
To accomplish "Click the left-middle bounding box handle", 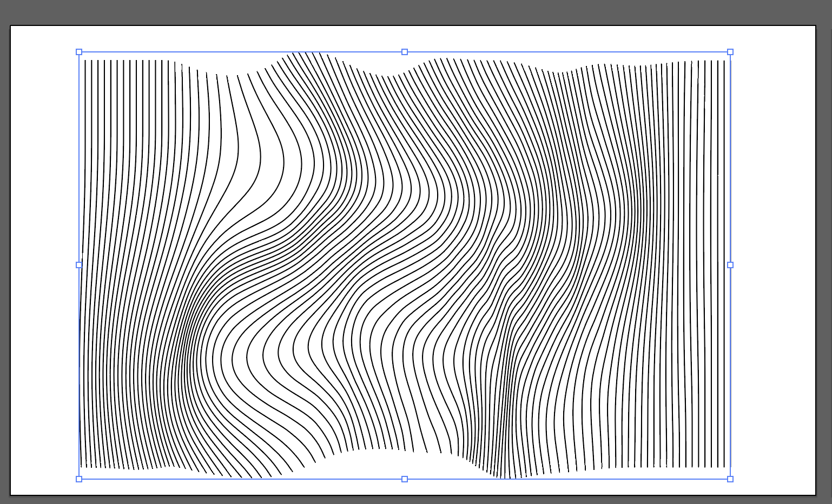I will (x=79, y=265).
